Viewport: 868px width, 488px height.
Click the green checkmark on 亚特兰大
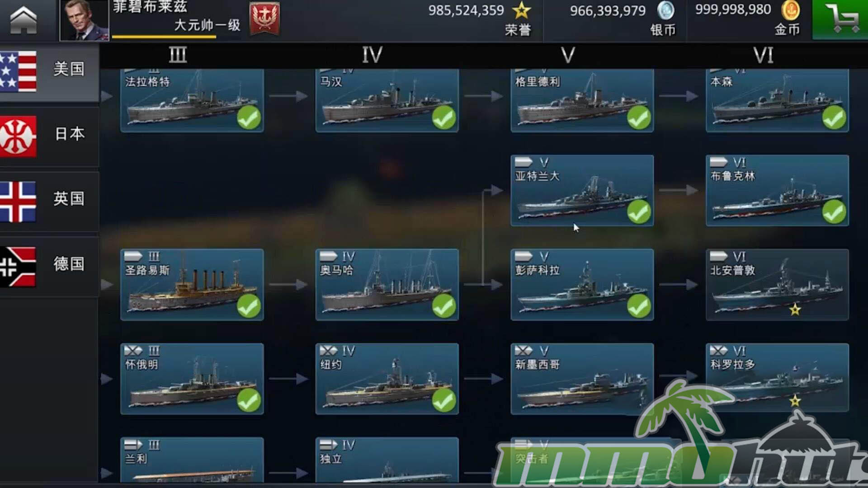(x=639, y=211)
